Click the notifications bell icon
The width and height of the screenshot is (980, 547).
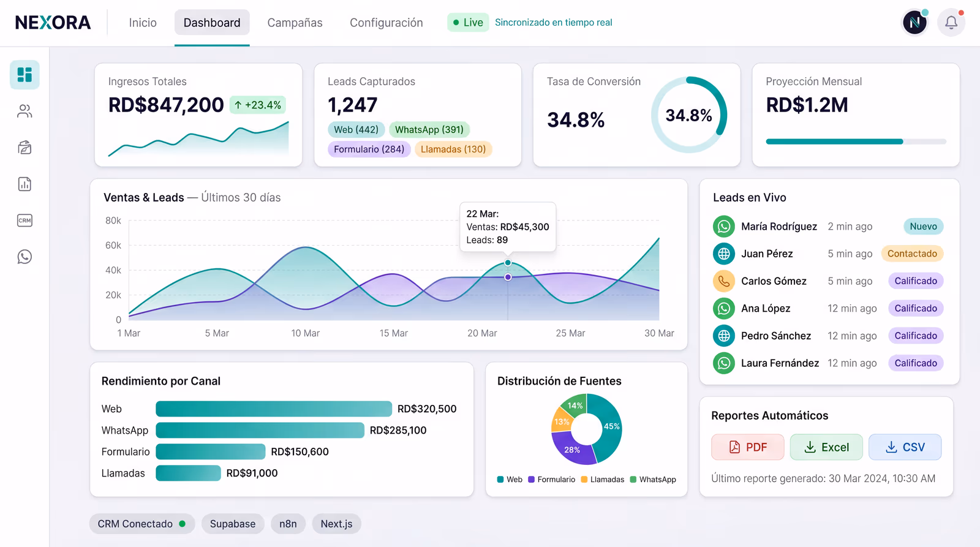[x=951, y=23]
